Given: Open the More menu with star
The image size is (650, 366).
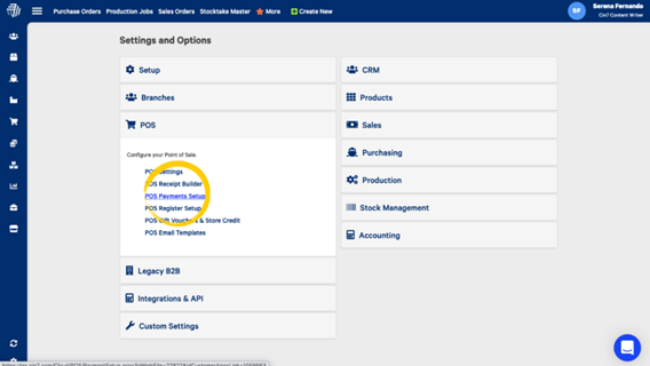Looking at the screenshot, I should [x=268, y=12].
